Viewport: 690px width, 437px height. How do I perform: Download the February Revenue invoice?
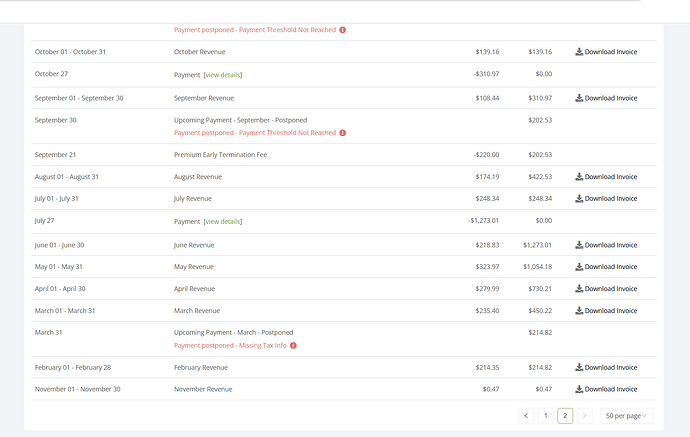tap(606, 368)
